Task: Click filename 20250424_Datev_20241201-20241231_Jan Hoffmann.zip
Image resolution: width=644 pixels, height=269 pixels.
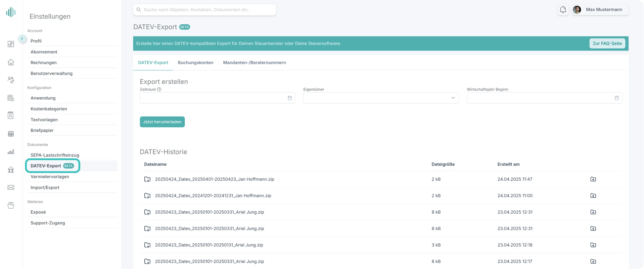Action: coord(213,196)
